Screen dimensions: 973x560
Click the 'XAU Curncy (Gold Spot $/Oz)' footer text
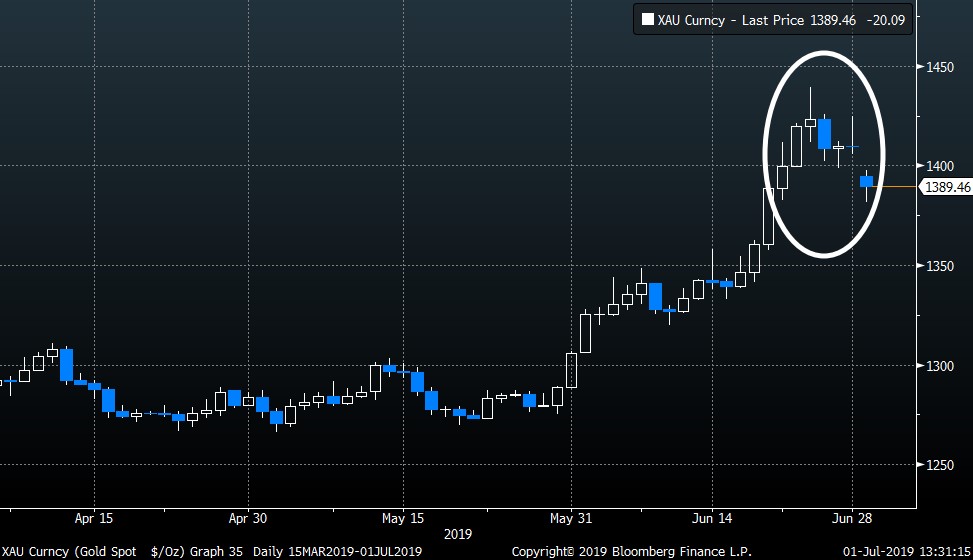92,551
